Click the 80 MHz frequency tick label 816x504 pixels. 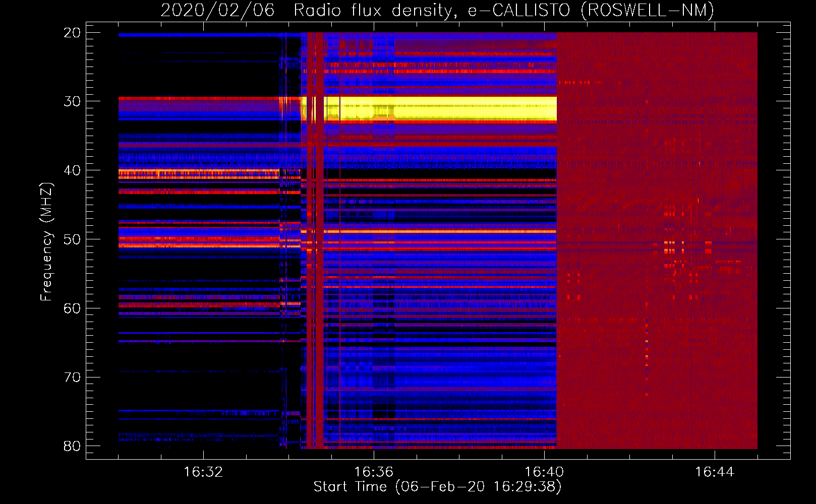72,446
